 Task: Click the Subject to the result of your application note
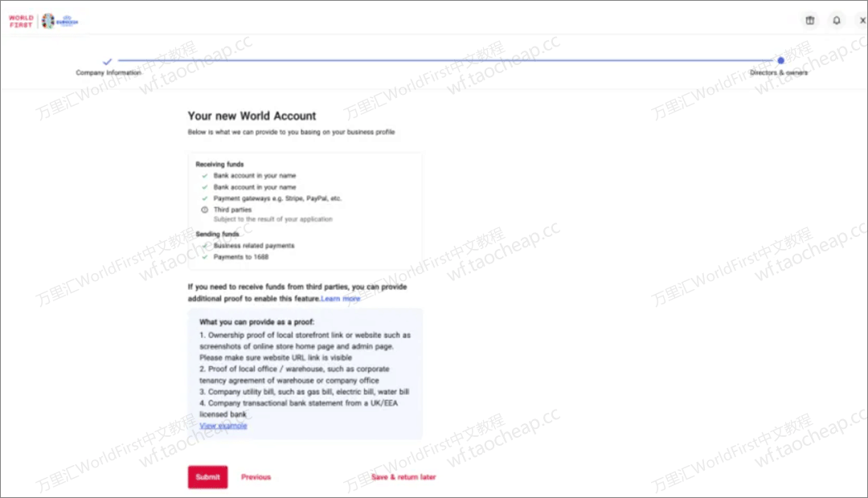coord(273,219)
